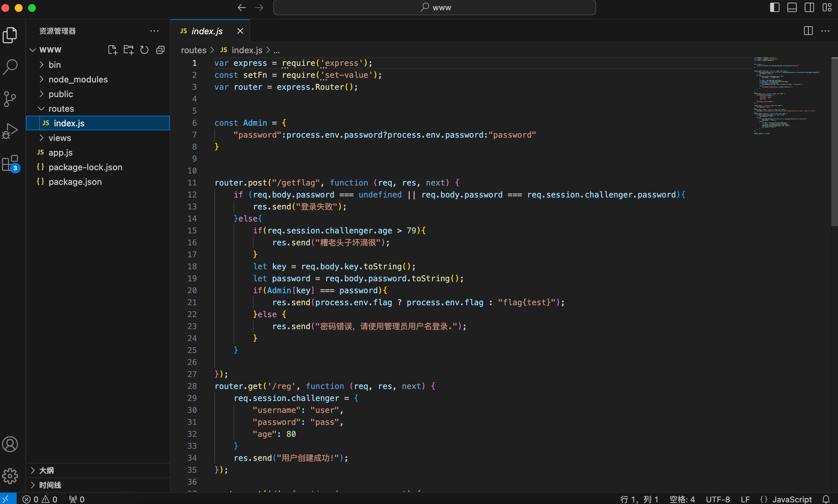The height and width of the screenshot is (504, 838).
Task: Toggle the primary sidebar visibility
Action: (x=774, y=7)
